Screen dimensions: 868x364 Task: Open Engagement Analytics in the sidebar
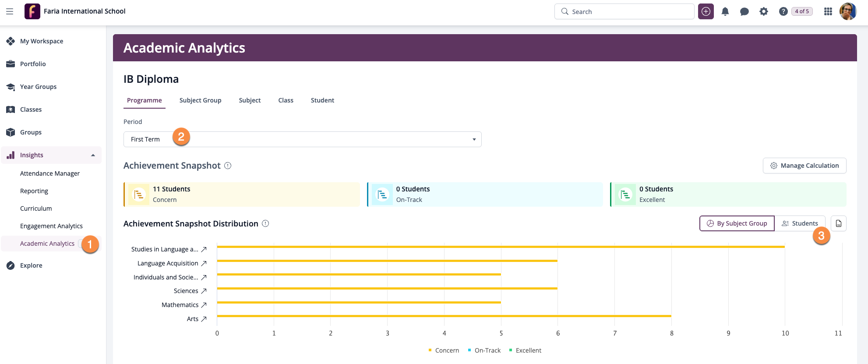pos(51,226)
